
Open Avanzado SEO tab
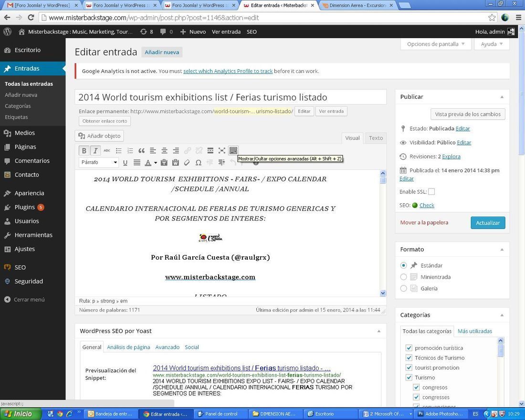point(167,347)
